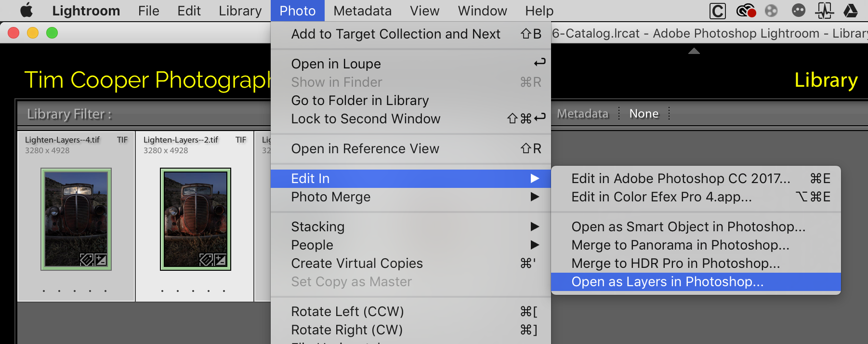Select None in the Library Filter bar
The width and height of the screenshot is (868, 344).
tap(644, 114)
